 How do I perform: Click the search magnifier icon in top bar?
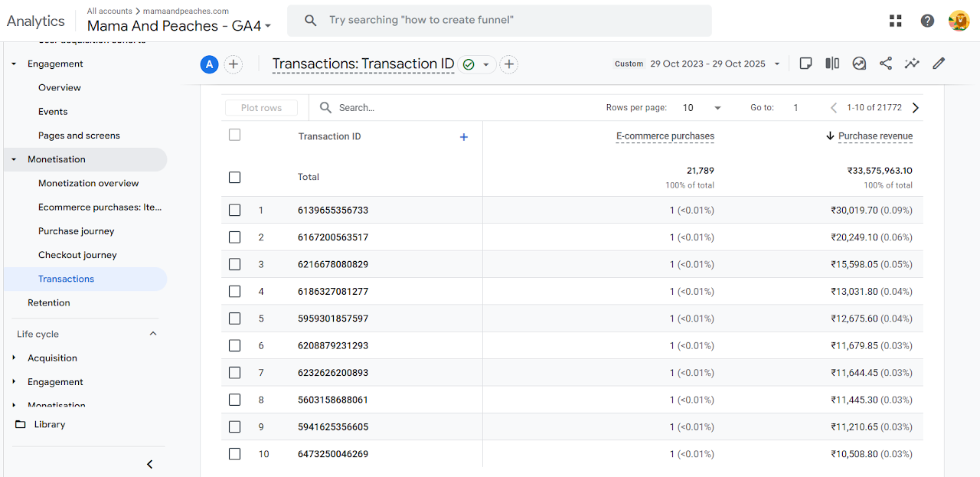pos(310,21)
